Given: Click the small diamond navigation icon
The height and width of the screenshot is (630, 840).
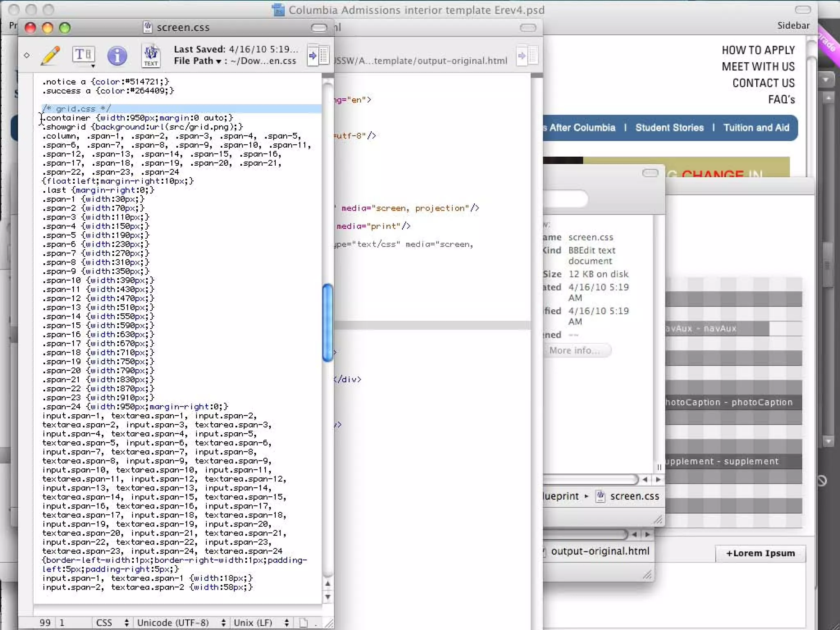Looking at the screenshot, I should tap(27, 55).
